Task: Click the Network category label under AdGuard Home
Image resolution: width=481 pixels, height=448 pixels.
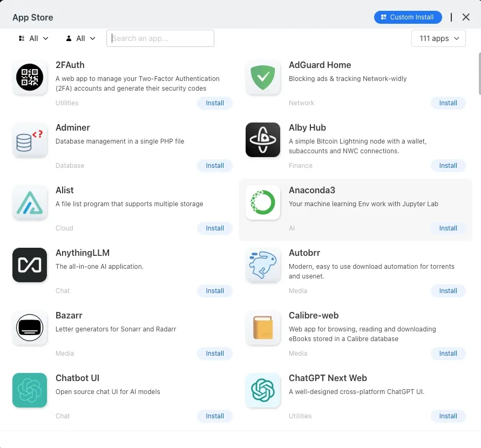Action: [x=301, y=103]
